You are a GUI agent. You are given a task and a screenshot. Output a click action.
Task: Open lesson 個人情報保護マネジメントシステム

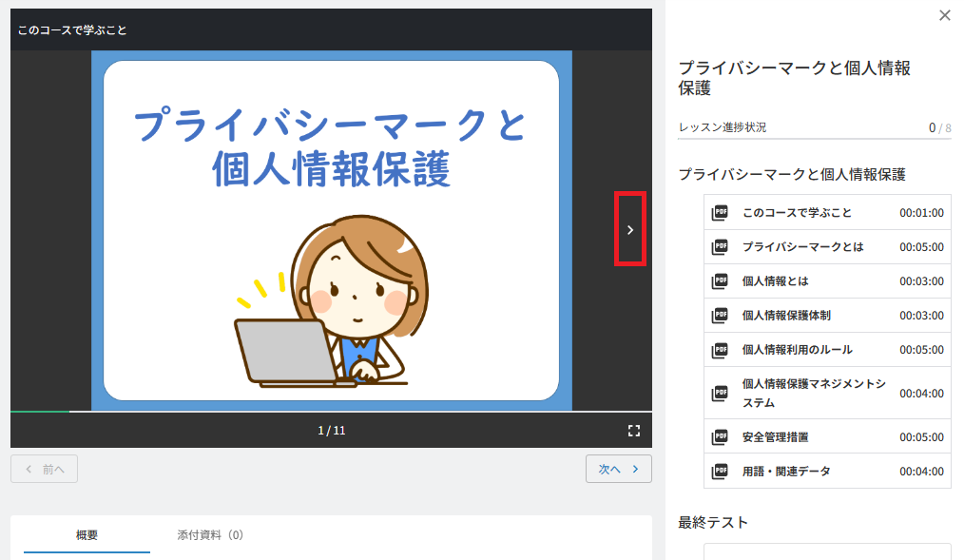(x=827, y=394)
